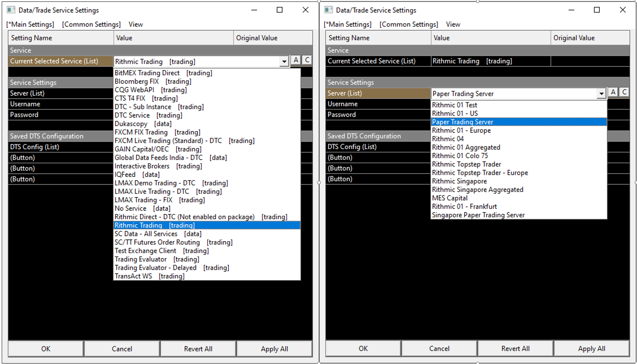Open View menu in the right window
This screenshot has height=364, width=637.
pyautogui.click(x=453, y=24)
